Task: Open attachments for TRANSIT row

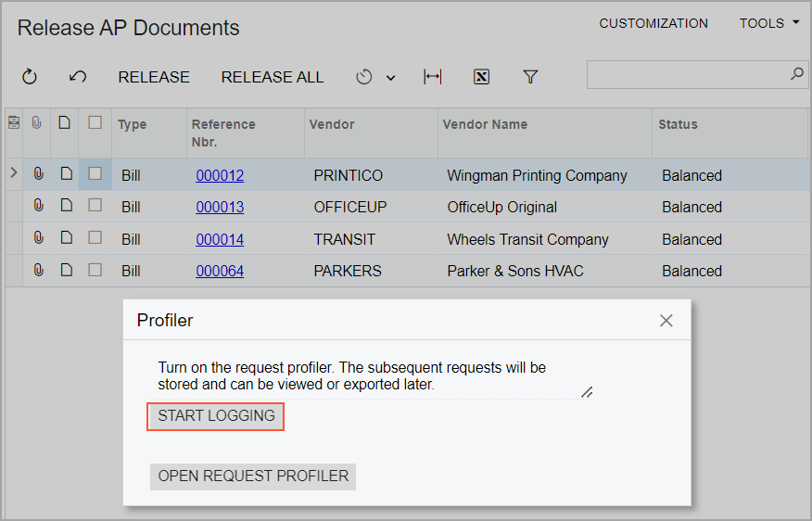Action: (38, 237)
